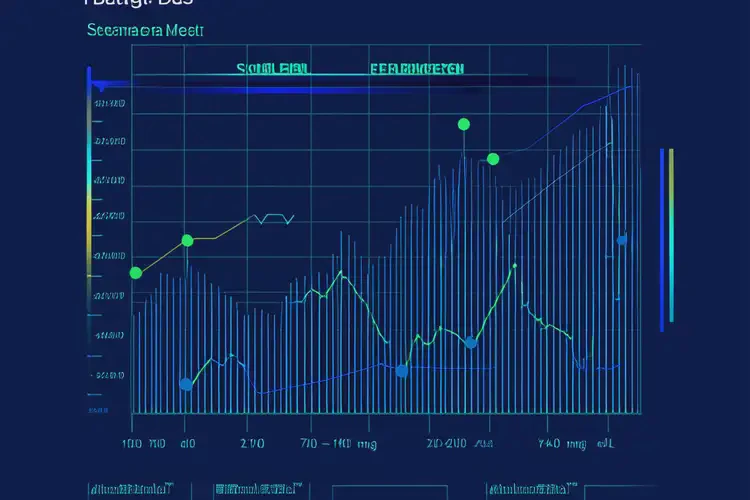Toggle the right green legend series label
The height and width of the screenshot is (500, 750).
(x=416, y=70)
